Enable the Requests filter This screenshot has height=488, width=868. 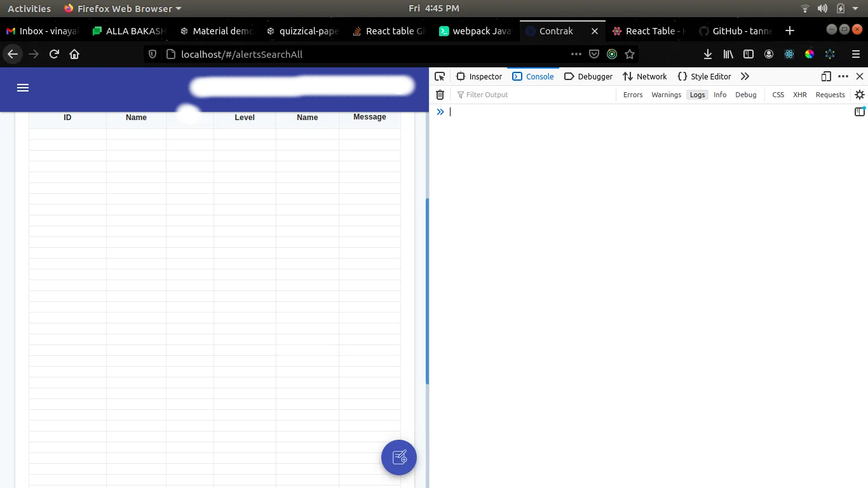(831, 95)
